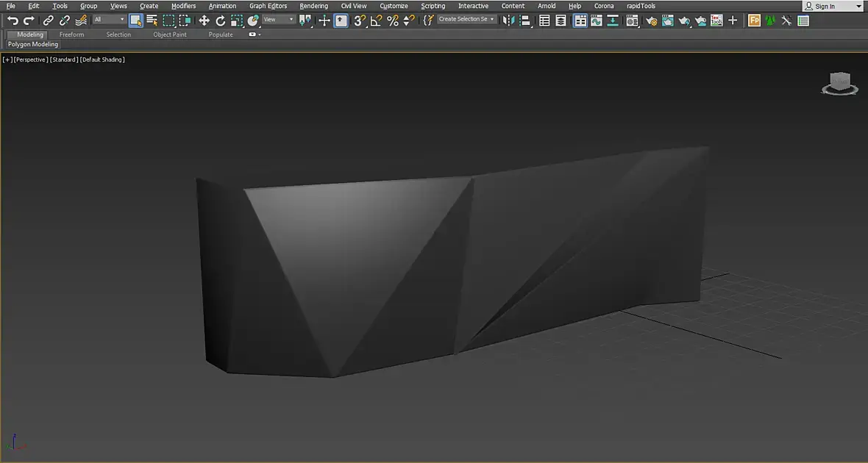Switch to the Freeform ribbon tab

point(71,35)
